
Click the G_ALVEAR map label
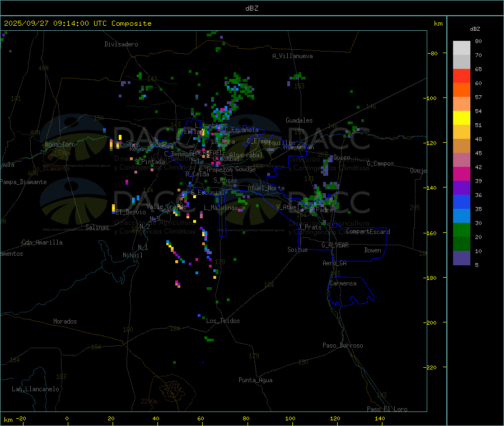[x=335, y=245]
